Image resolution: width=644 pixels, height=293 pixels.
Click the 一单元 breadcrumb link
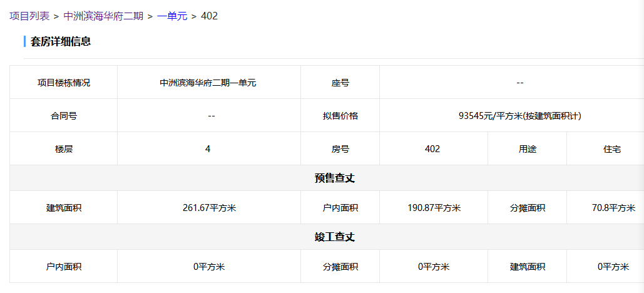tap(172, 16)
